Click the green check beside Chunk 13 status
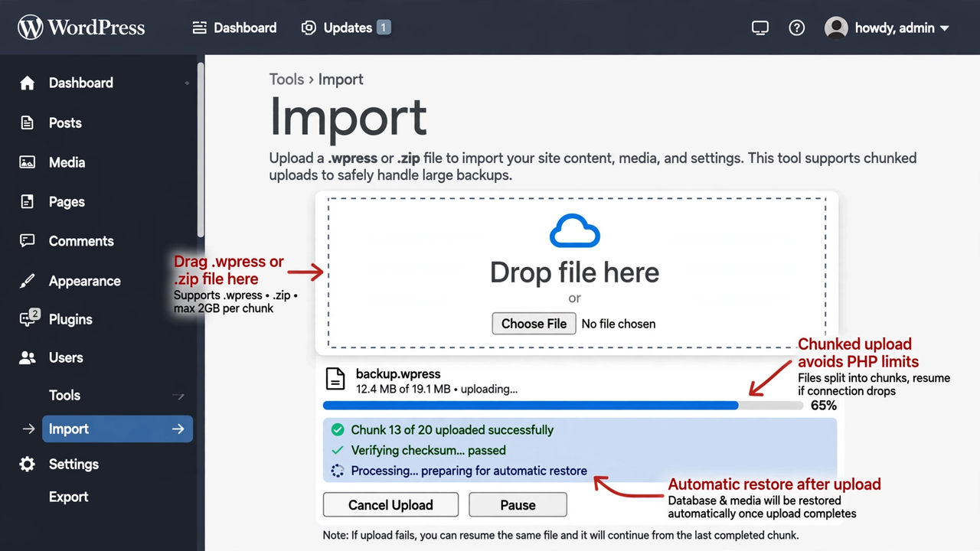 pos(338,430)
